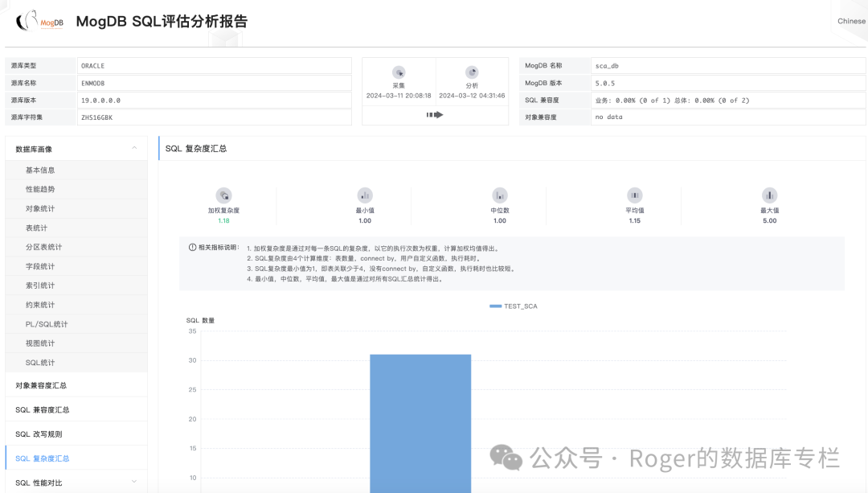
Task: Click the SQL 兼容度 value text
Action: click(x=672, y=101)
